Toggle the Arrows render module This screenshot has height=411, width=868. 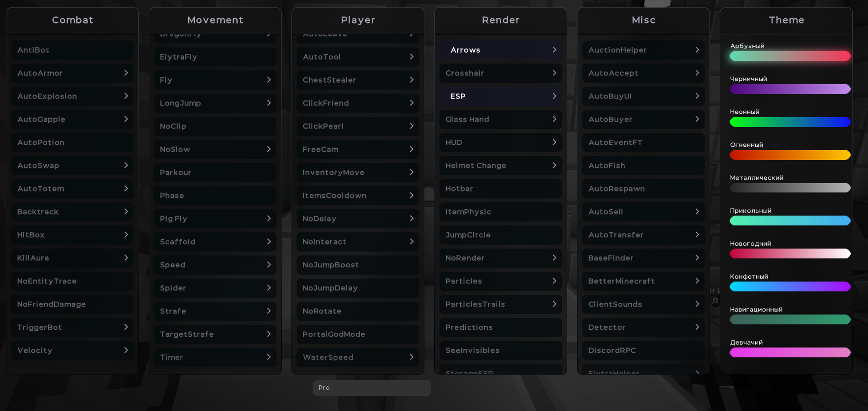tap(501, 50)
